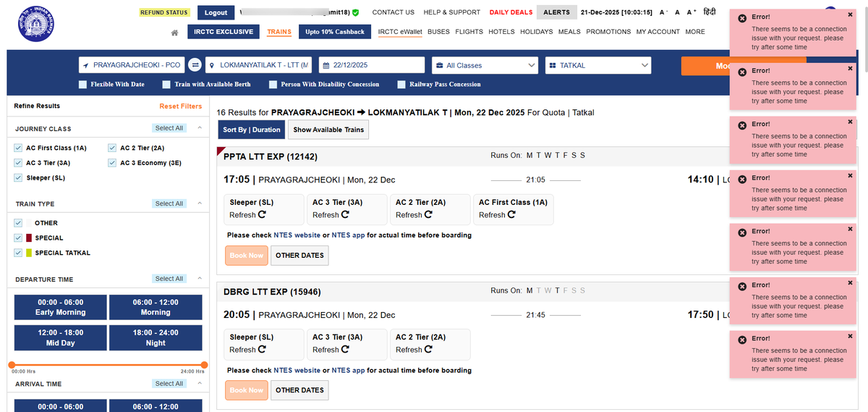This screenshot has width=868, height=412.
Task: Select 18:00 - 24:00 Night departure slot
Action: pos(156,337)
